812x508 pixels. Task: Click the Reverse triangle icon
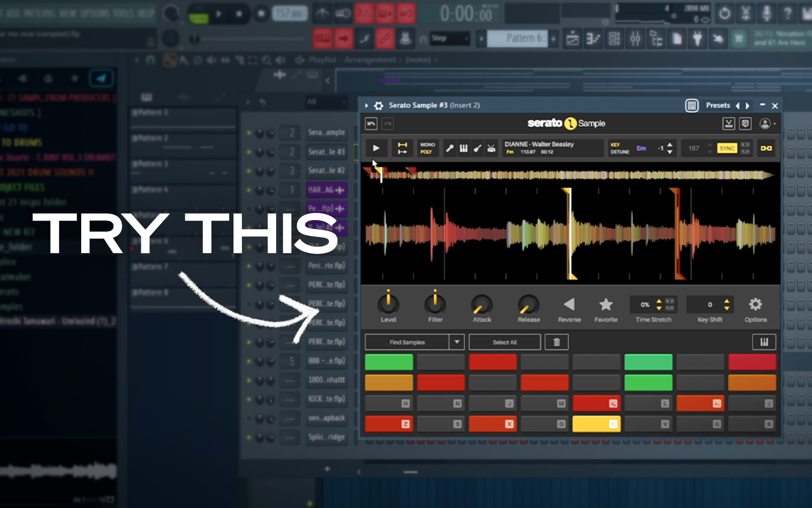click(569, 304)
